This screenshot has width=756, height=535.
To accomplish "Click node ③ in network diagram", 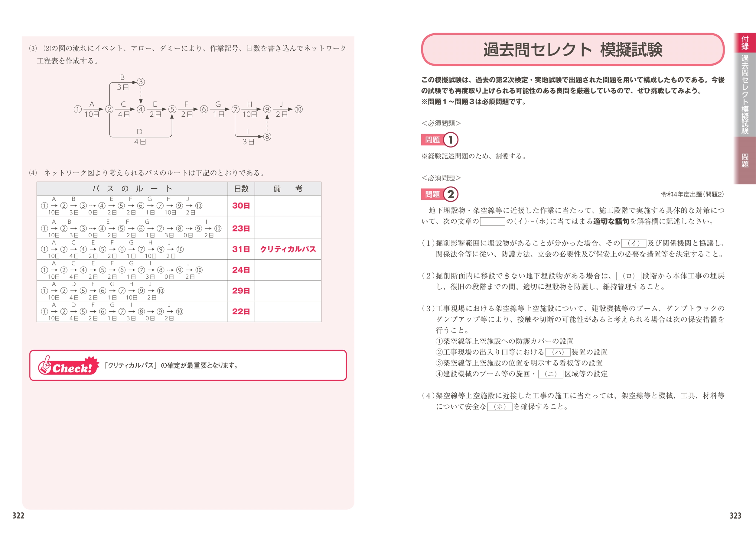I will click(141, 82).
